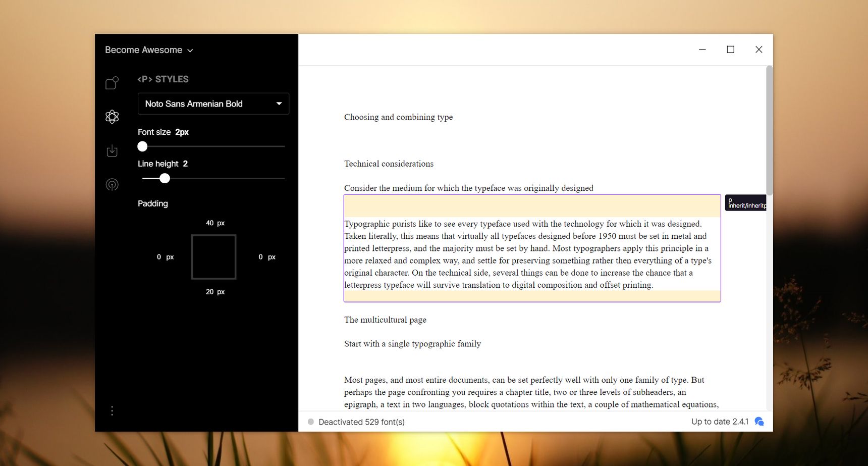This screenshot has width=868, height=466.
Task: Edit the left padding value 0
Action: (x=159, y=257)
